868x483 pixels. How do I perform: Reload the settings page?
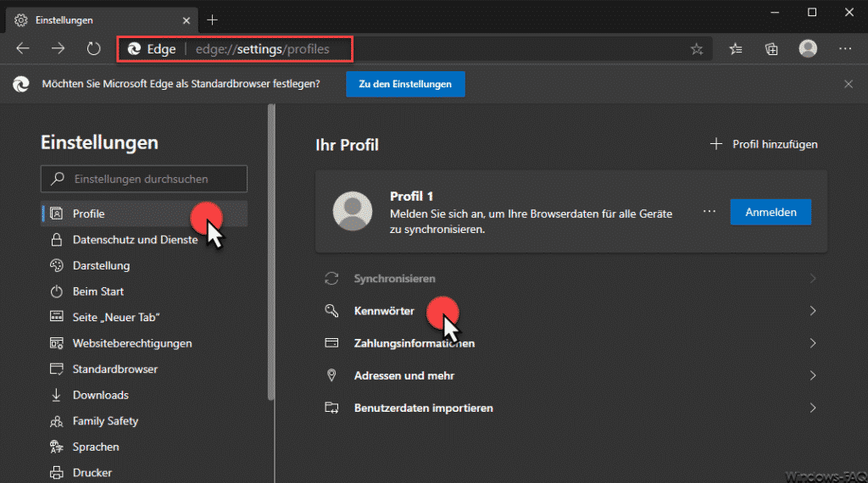point(93,48)
